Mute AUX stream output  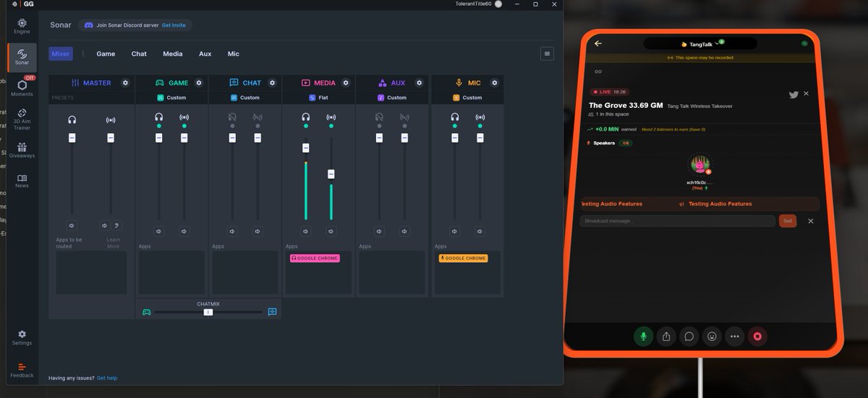[x=404, y=232]
